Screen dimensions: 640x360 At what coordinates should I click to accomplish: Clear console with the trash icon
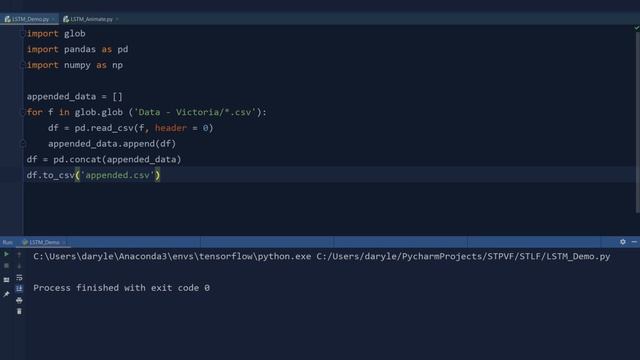19,311
